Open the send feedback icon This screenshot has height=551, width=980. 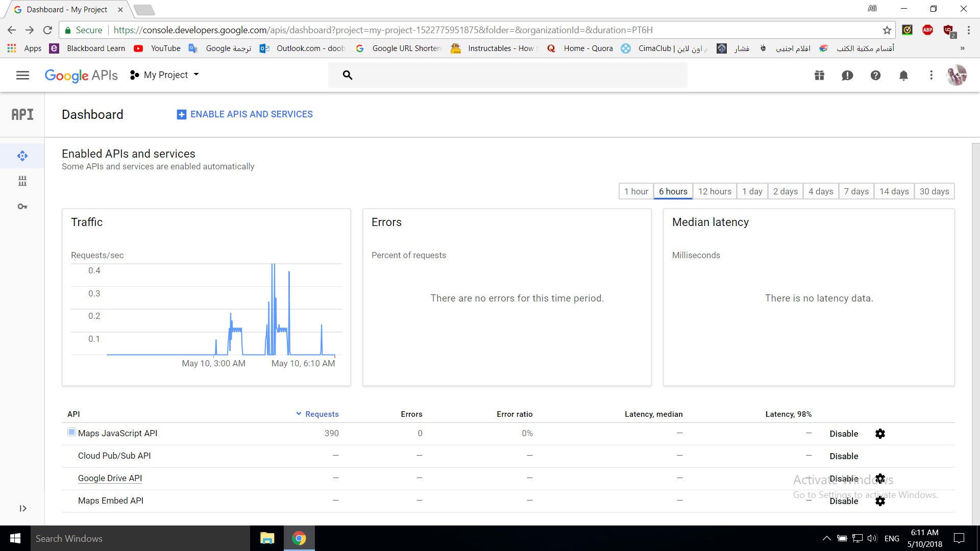(847, 76)
